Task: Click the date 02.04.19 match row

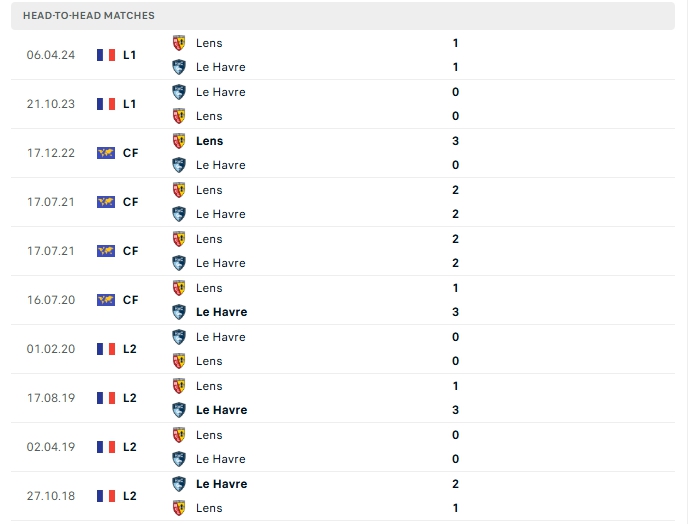Action: pyautogui.click(x=50, y=447)
